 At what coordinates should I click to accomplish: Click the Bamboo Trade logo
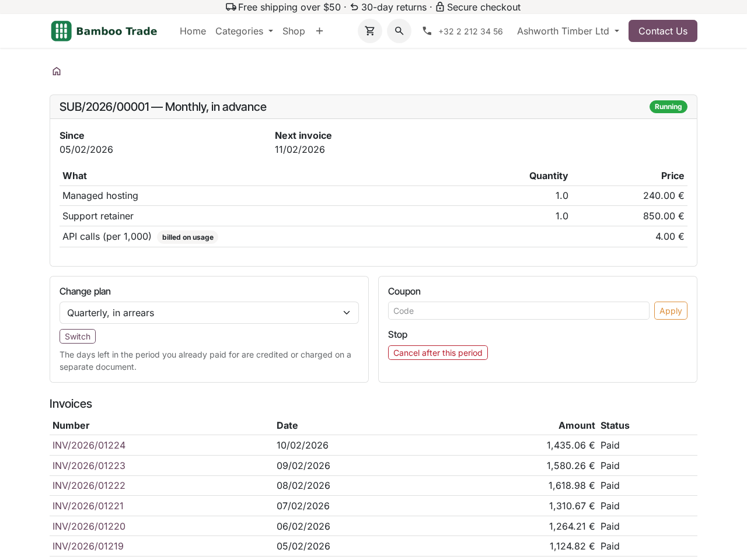104,31
